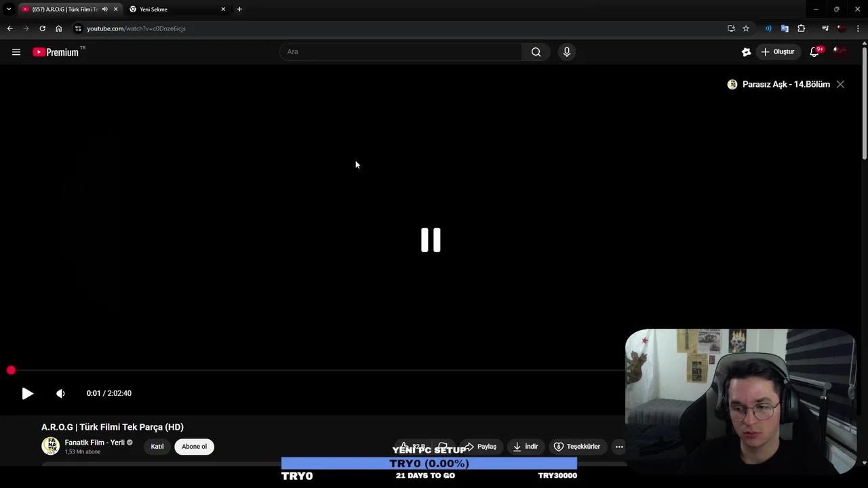Start voice search with microphone icon

click(x=567, y=52)
